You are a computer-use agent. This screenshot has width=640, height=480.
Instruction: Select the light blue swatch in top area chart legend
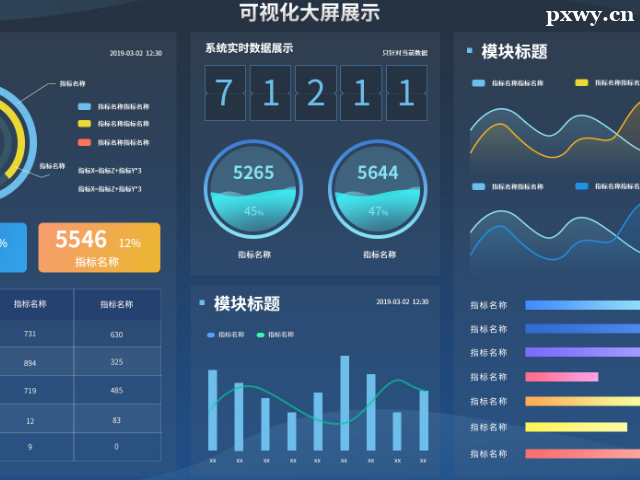(x=478, y=83)
